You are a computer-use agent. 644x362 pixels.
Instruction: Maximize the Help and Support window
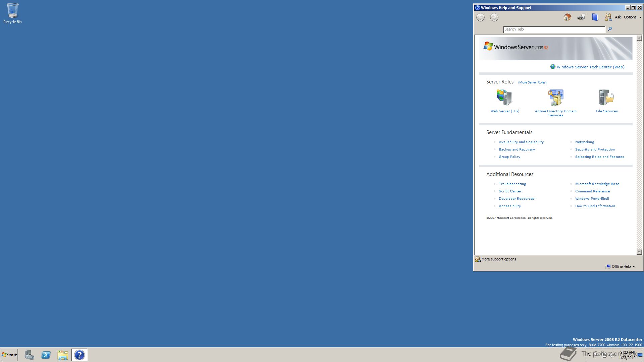click(633, 8)
